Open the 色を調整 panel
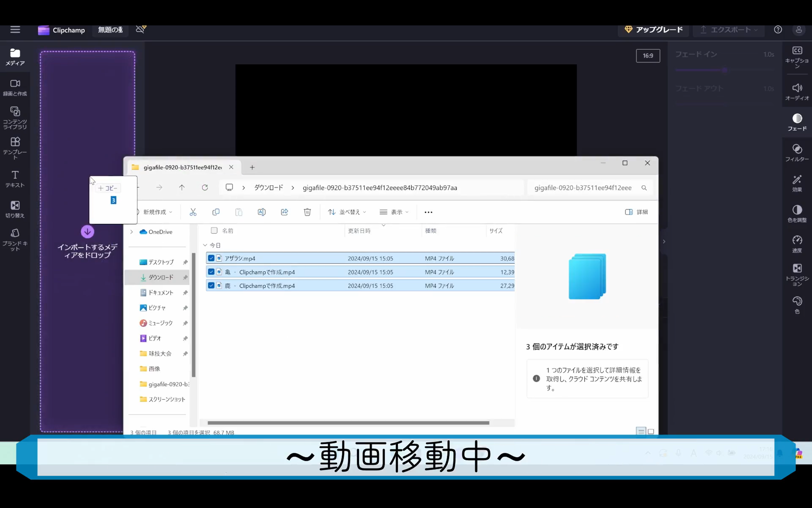This screenshot has height=508, width=812. click(797, 214)
